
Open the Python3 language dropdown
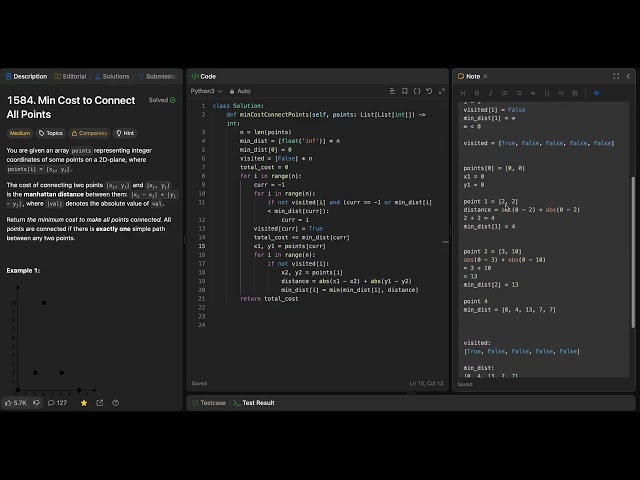click(x=206, y=91)
